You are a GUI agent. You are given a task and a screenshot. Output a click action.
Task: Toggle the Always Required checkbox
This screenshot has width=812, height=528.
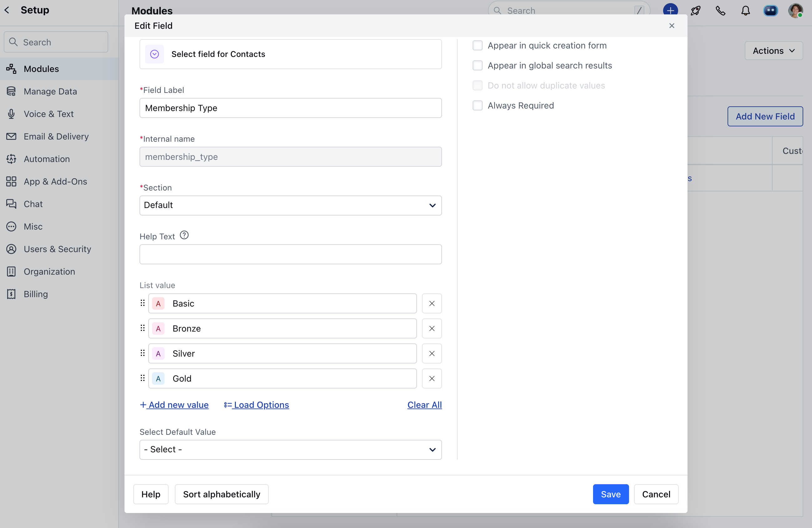pyautogui.click(x=477, y=106)
